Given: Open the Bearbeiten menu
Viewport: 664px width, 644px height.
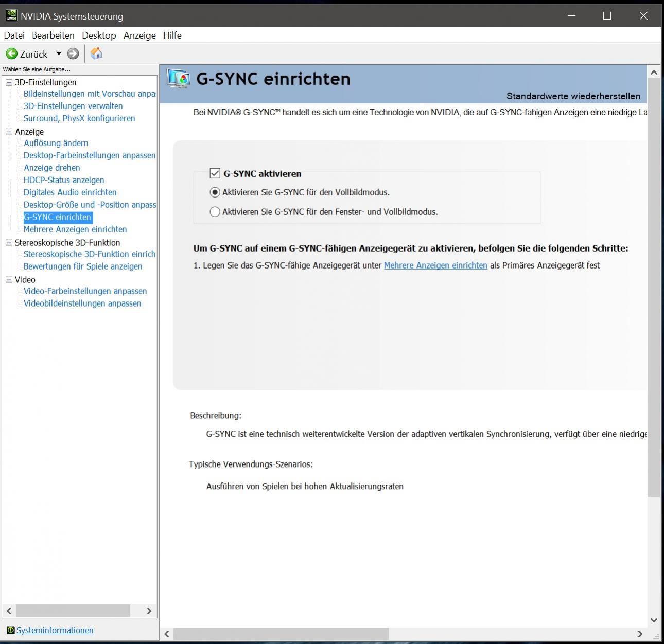Looking at the screenshot, I should tap(53, 35).
